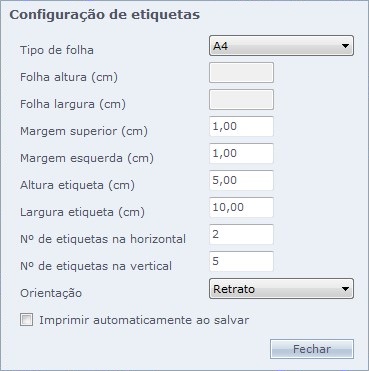Click the Fechar button
The image size is (369, 371).
[312, 349]
